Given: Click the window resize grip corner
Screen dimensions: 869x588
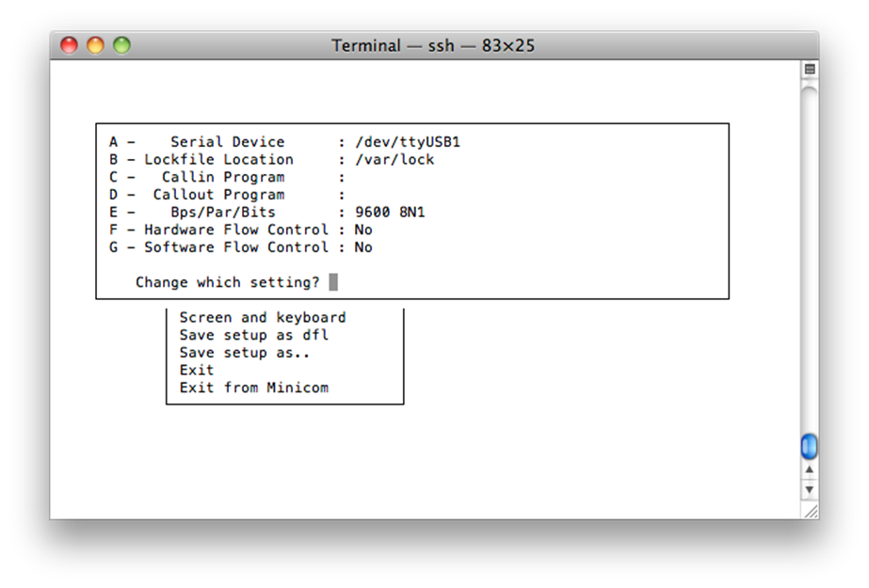Looking at the screenshot, I should click(811, 512).
